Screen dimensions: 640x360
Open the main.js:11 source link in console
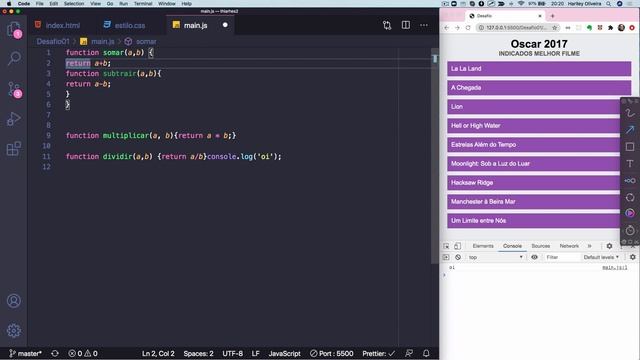614,267
